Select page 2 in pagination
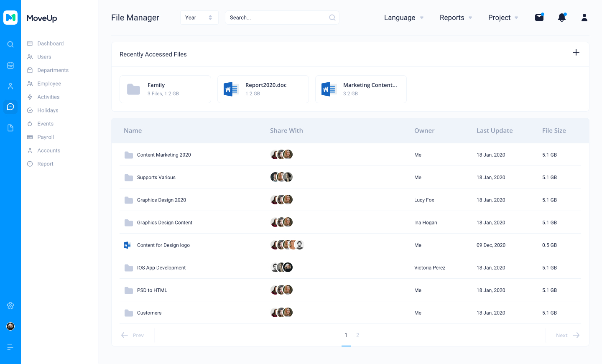 pyautogui.click(x=358, y=335)
